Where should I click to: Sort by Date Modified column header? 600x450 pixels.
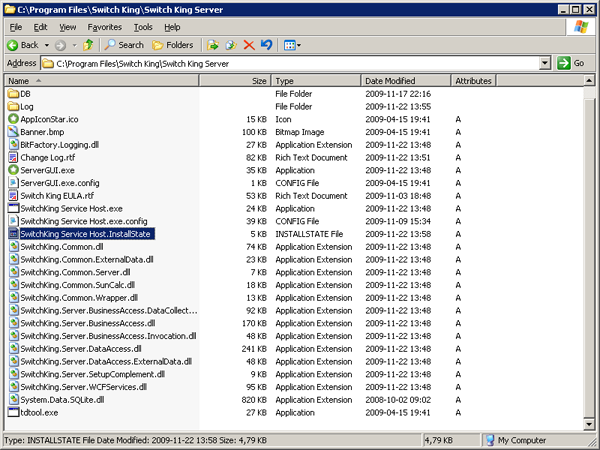(406, 81)
